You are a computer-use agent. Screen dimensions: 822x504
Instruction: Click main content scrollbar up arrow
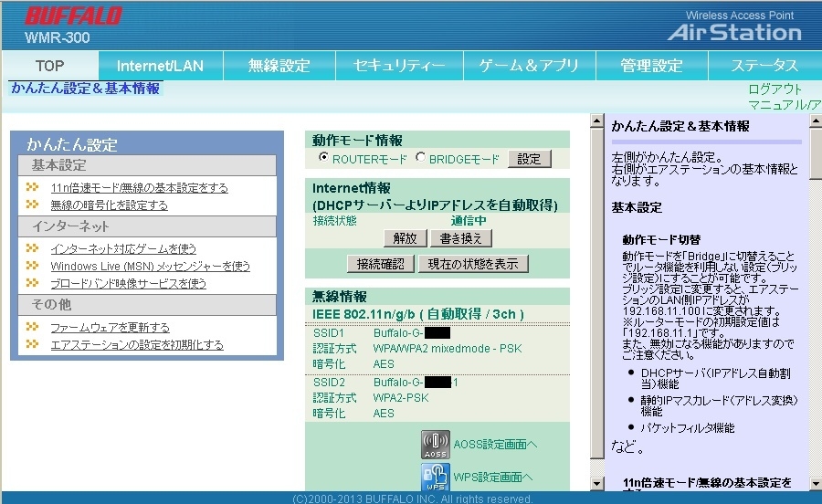596,121
